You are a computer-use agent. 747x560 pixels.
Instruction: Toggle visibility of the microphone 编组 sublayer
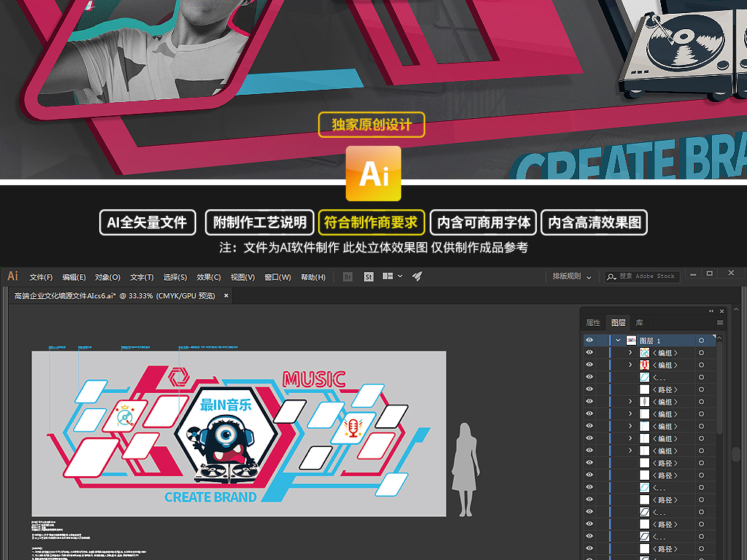click(589, 365)
